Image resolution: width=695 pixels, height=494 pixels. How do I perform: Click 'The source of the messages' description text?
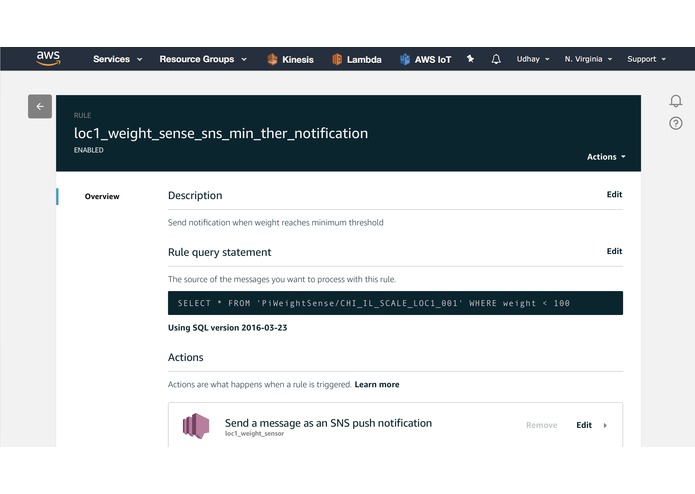[282, 280]
